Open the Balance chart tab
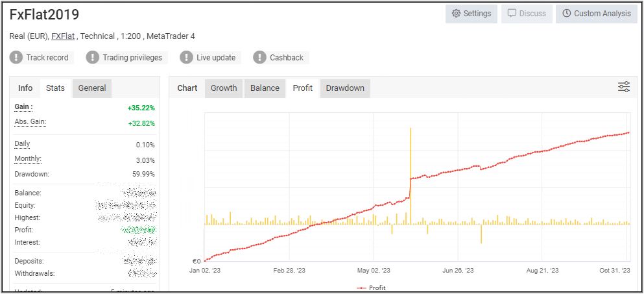The height and width of the screenshot is (294, 644). coord(265,88)
